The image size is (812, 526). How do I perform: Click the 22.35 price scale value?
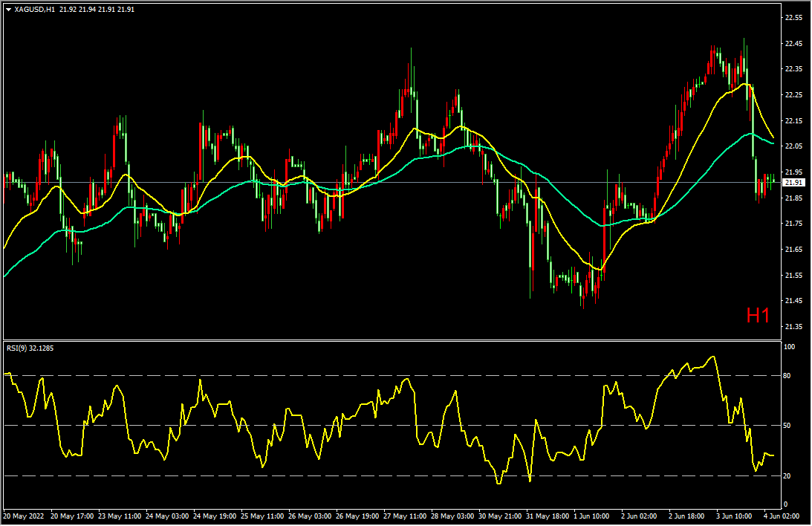pyautogui.click(x=794, y=69)
